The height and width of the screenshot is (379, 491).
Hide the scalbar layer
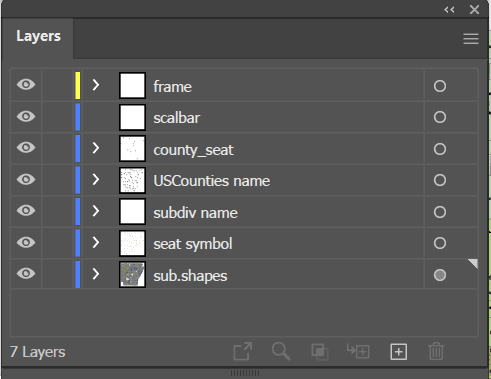pos(26,116)
